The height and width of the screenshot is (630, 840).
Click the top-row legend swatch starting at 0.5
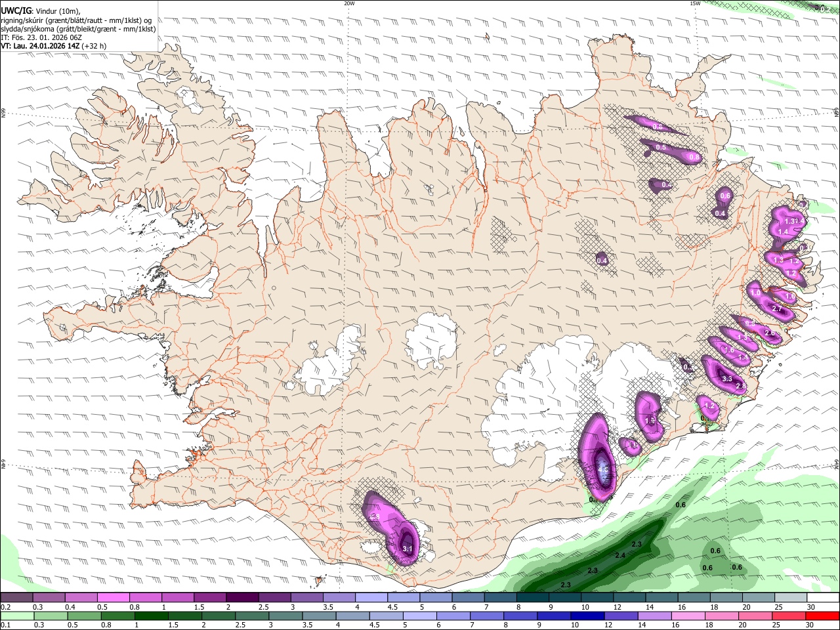[x=113, y=597]
